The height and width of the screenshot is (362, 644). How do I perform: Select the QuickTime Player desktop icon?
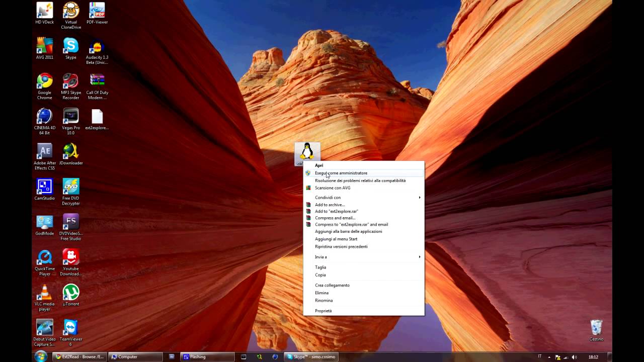click(x=44, y=262)
